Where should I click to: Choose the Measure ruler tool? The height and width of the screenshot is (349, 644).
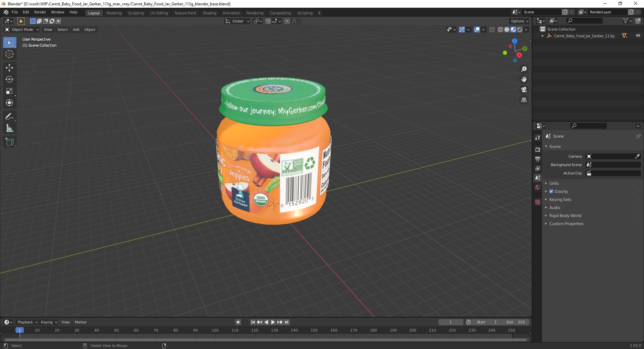pyautogui.click(x=9, y=129)
